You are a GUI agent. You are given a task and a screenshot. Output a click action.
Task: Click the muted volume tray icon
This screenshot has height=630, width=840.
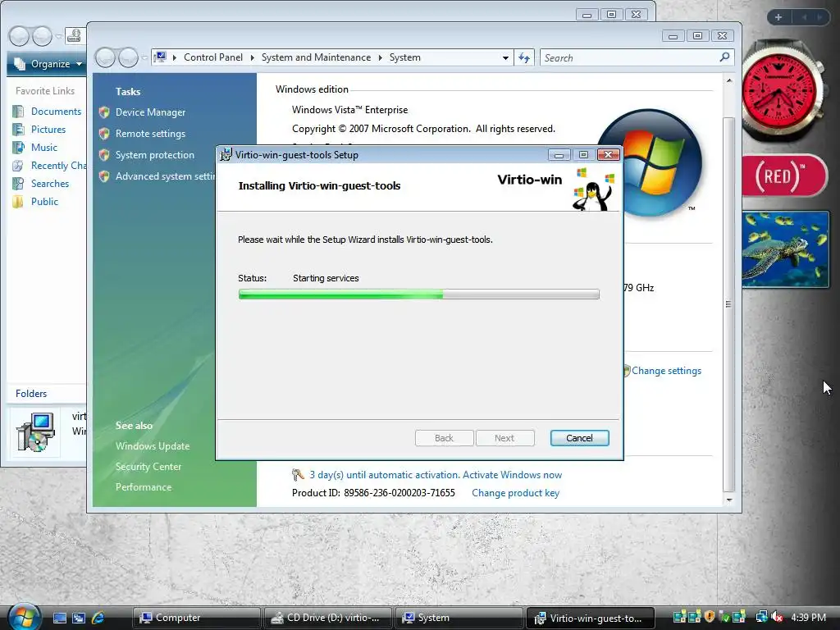(777, 617)
